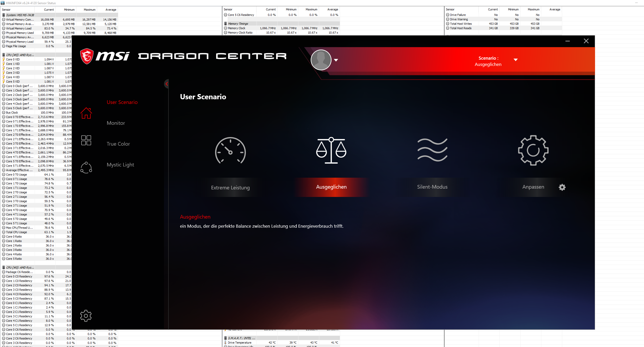Click the large gear icon above Anpassen

coord(533,150)
